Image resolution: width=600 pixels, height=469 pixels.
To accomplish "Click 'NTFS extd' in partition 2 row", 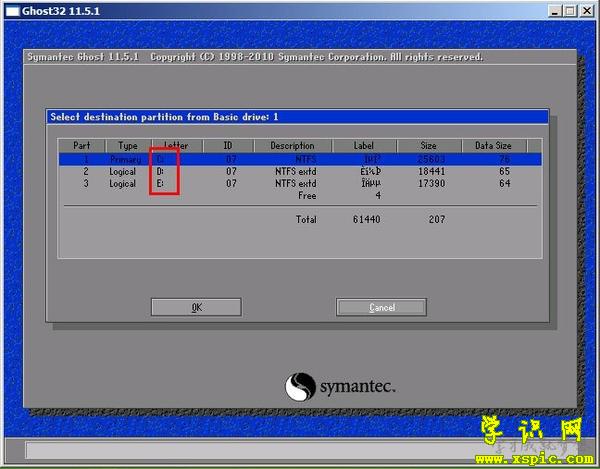I will [296, 171].
